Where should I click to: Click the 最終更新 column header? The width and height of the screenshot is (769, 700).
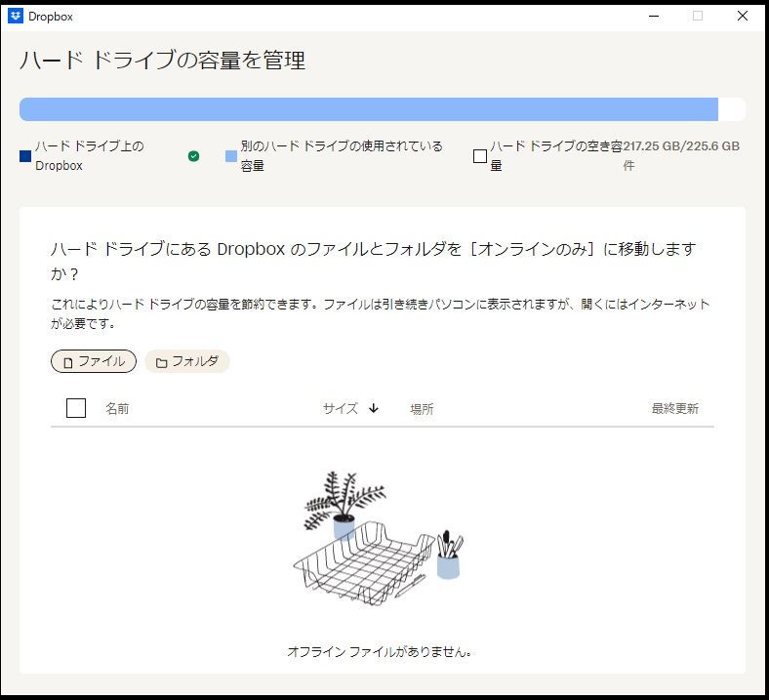(675, 409)
